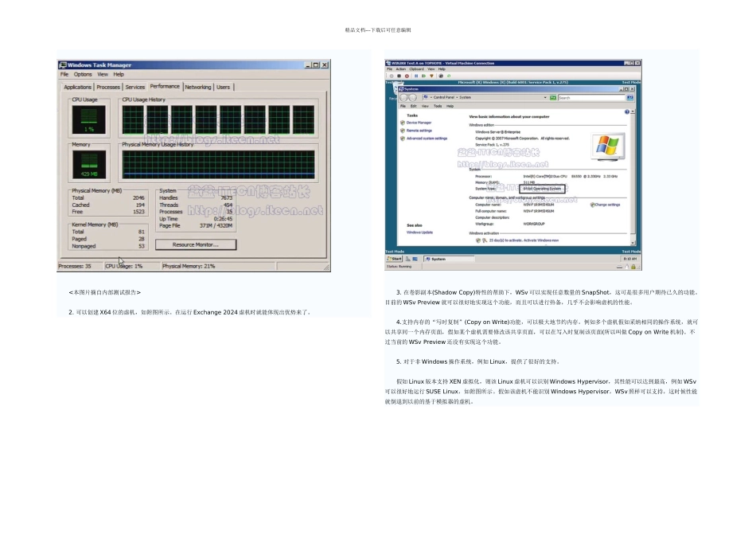Viewport: 756px width, 535px height.
Task: Switch to the Processes tab in Task Manager
Action: 108,87
